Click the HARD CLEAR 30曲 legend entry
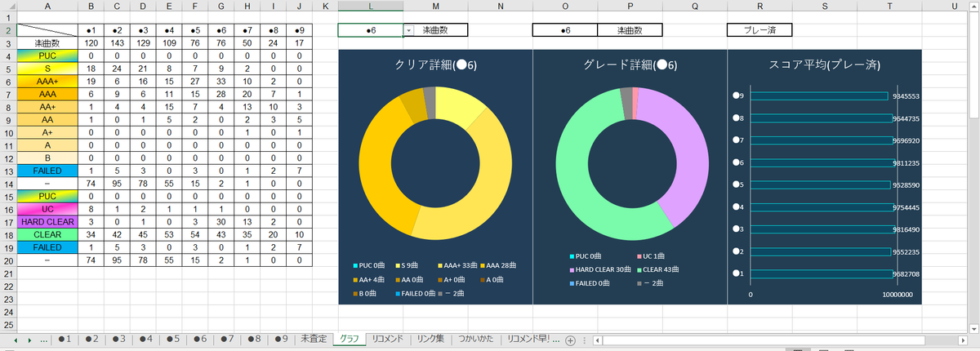The height and width of the screenshot is (351, 980). (599, 269)
